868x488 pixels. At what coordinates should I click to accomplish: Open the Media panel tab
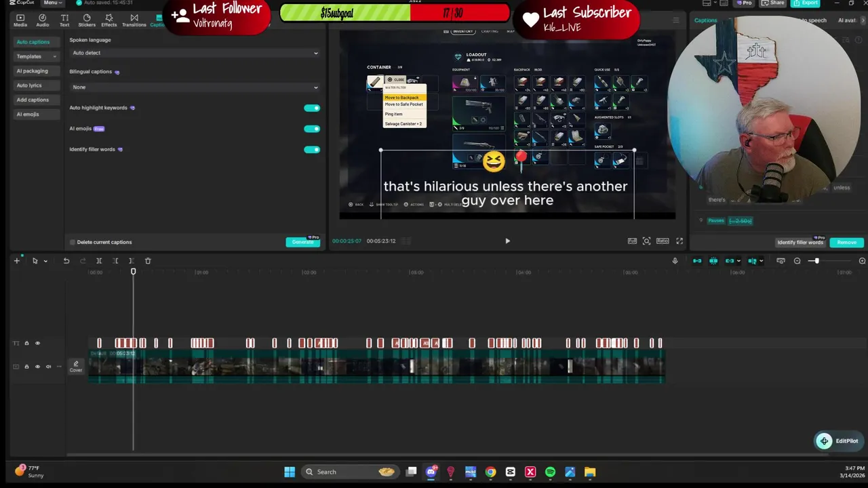(x=20, y=20)
